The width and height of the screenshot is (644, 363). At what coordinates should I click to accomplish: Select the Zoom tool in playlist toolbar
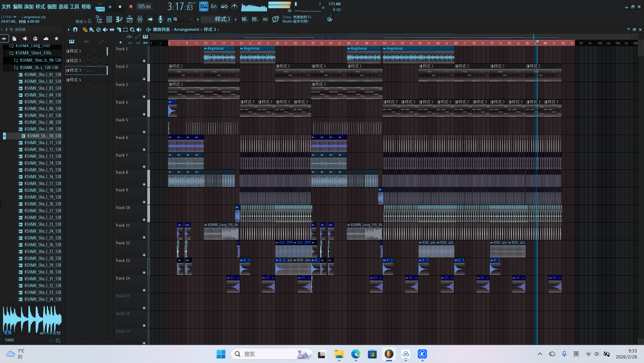(132, 29)
